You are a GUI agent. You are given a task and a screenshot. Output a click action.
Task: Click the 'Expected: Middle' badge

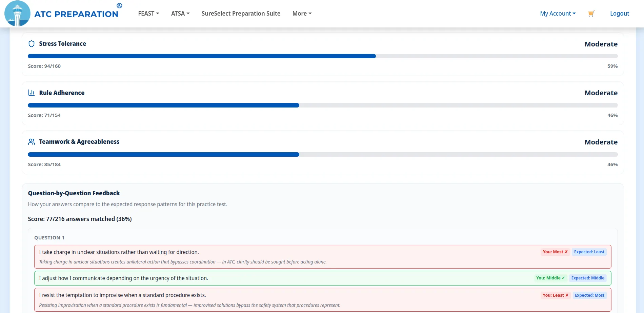(588, 278)
